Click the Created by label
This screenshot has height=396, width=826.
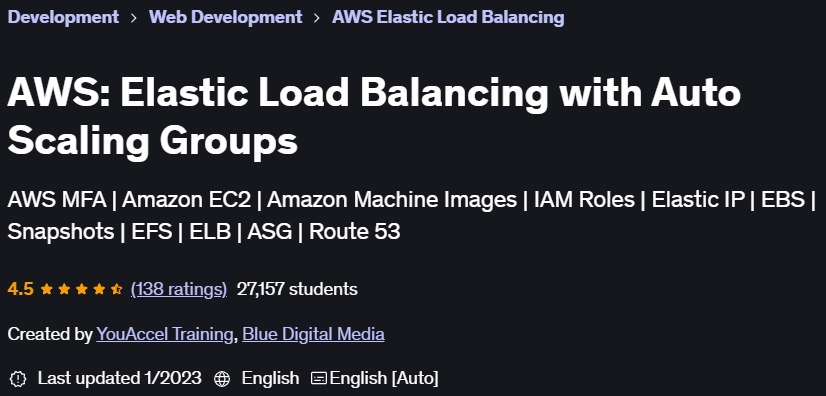pos(51,334)
